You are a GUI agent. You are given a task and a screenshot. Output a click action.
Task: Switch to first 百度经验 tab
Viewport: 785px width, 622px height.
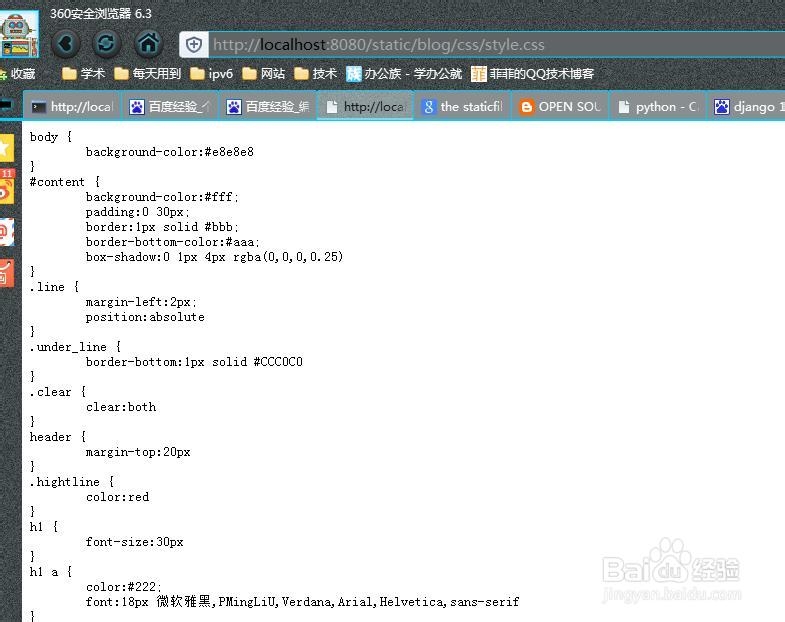(x=170, y=106)
